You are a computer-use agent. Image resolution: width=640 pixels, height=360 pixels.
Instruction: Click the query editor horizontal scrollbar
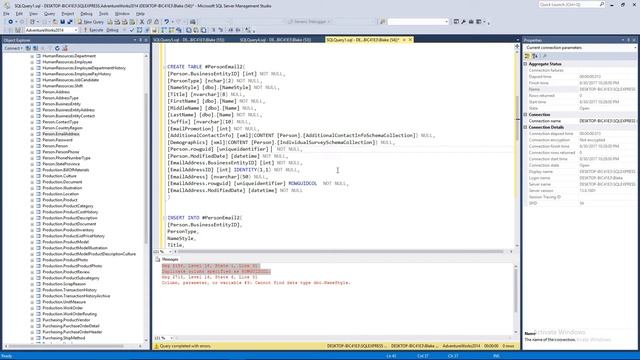click(x=341, y=251)
